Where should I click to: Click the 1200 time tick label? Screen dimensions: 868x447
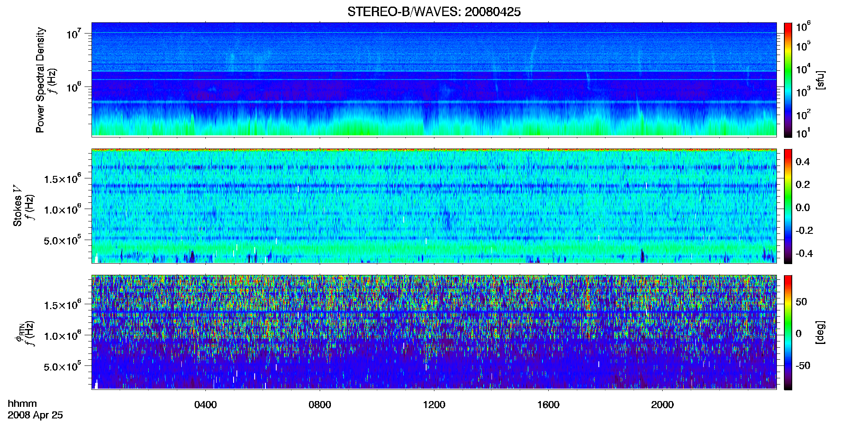(434, 405)
